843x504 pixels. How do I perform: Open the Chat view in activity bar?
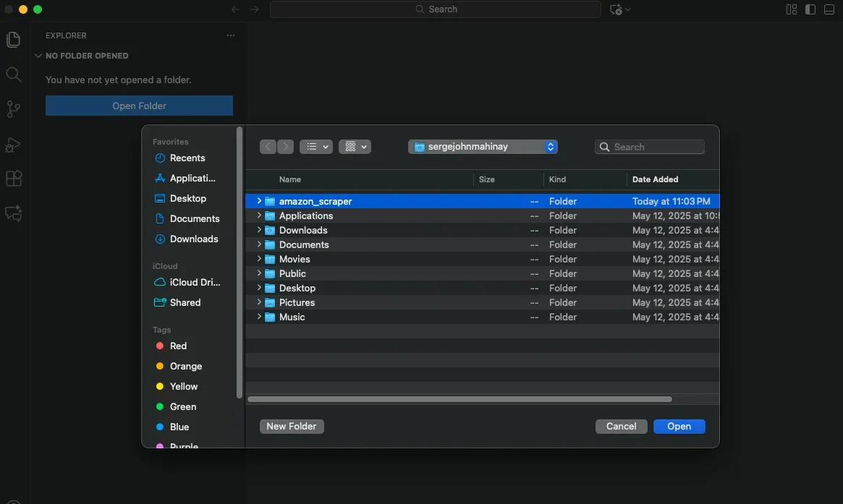[x=13, y=213]
